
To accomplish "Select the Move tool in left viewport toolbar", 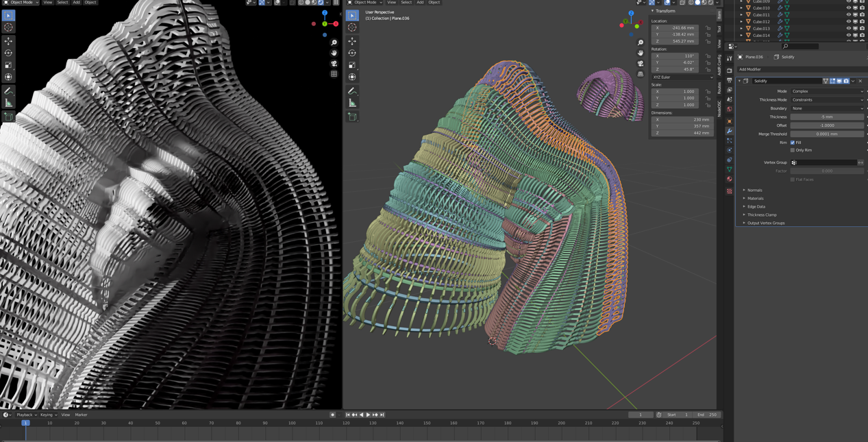I will click(8, 41).
